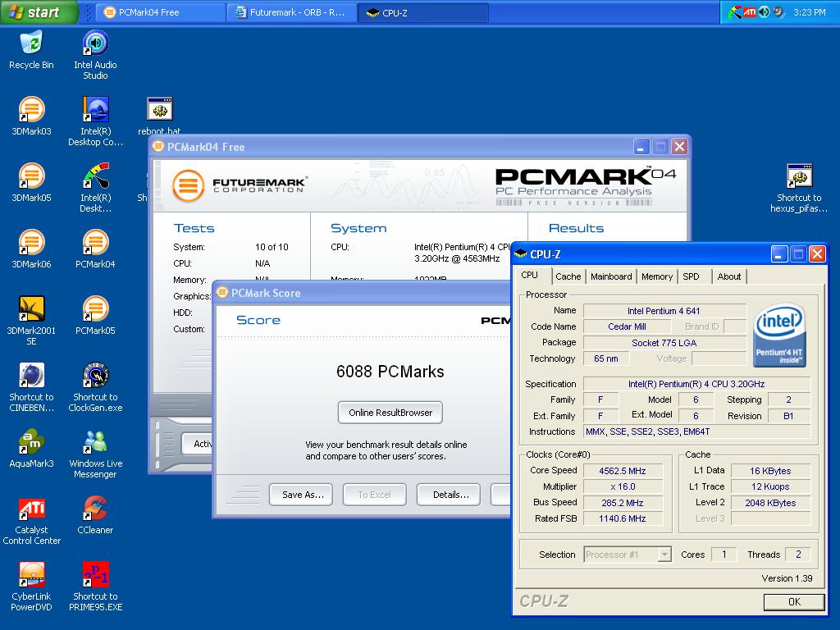Screen dimensions: 840x630
Task: Select Intel(R) Desktop Control Center icon
Action: pyautogui.click(x=95, y=121)
